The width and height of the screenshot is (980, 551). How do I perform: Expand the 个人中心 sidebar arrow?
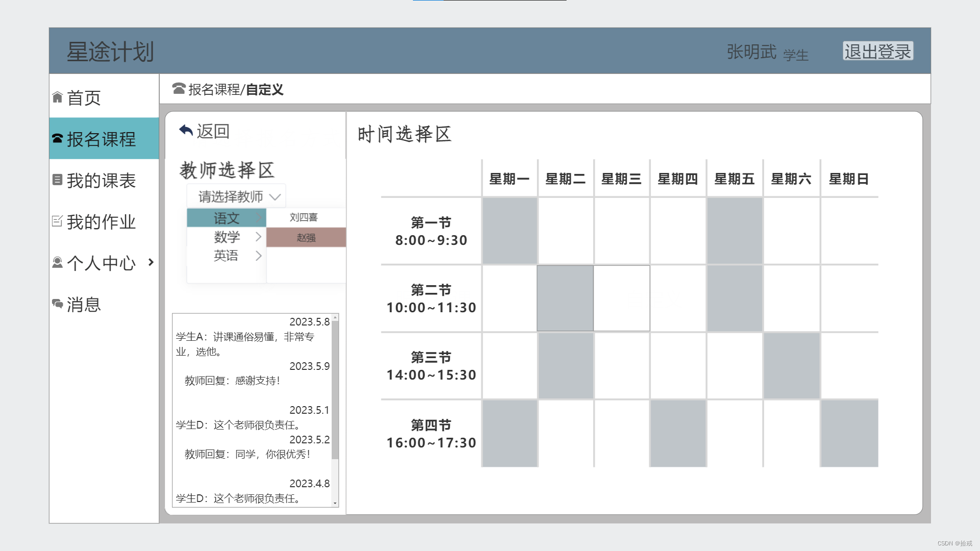point(151,262)
